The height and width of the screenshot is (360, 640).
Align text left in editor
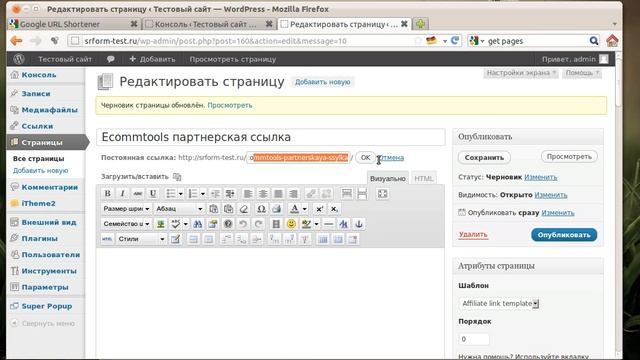[248, 193]
